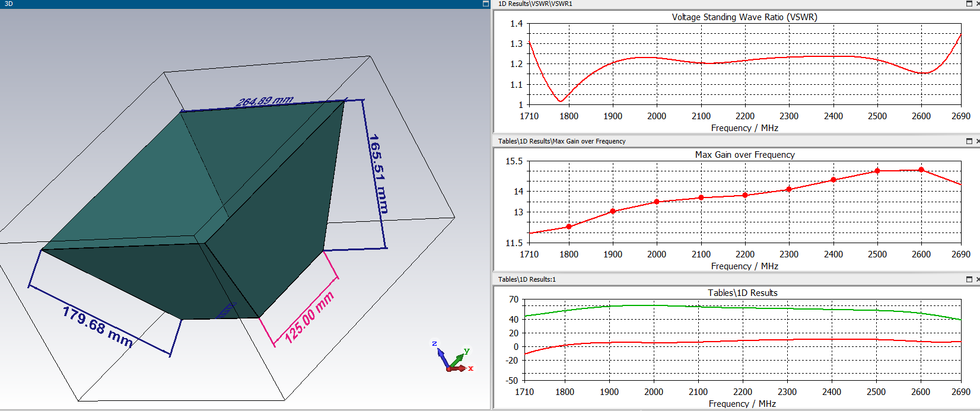Activate the 3D view title bar
980x411 pixels.
pos(237,4)
